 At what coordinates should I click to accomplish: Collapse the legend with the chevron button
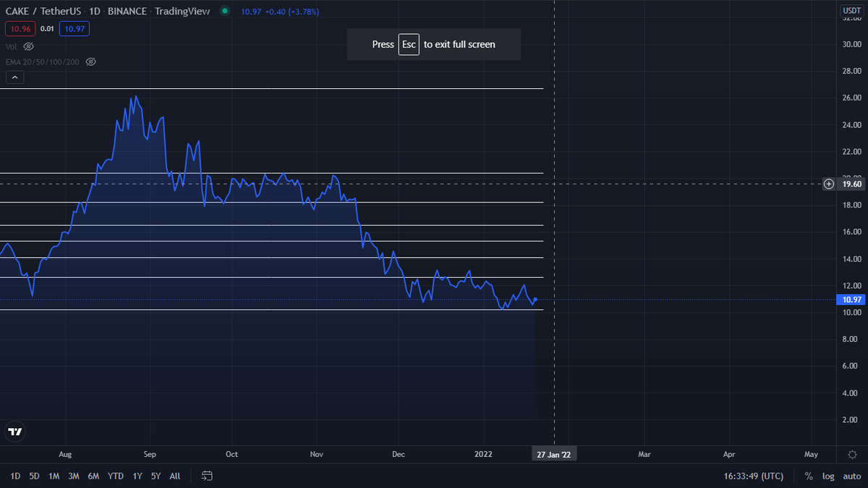(14, 77)
